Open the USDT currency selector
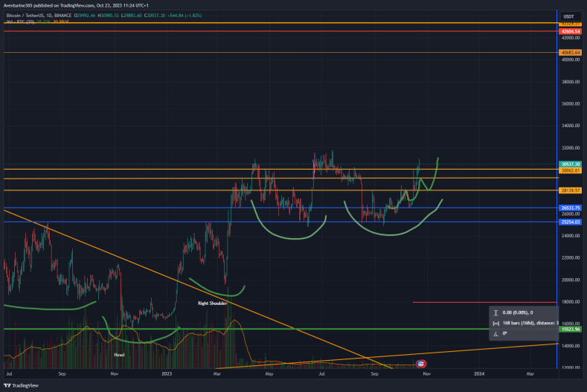587x392 pixels. (570, 16)
